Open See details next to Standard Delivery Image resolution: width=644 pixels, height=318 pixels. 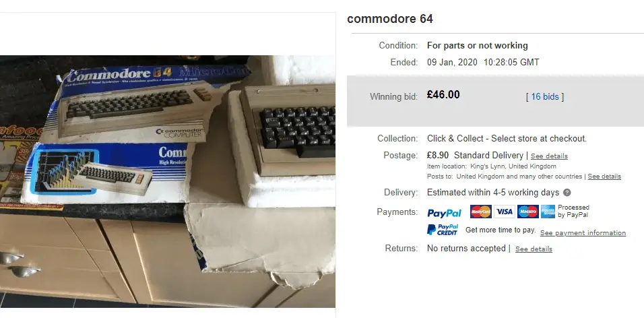(549, 156)
